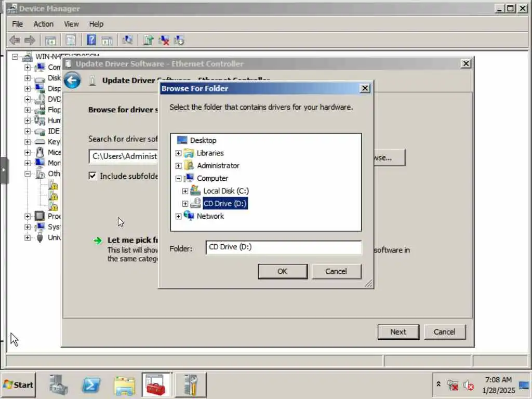Screen dimensions: 532x399
Task: Open the Help menu
Action: coord(96,24)
